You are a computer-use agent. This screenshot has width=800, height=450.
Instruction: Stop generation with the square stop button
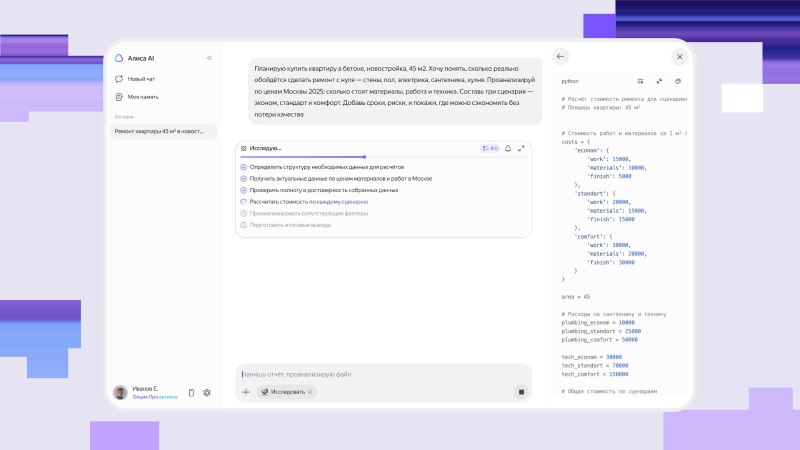520,392
